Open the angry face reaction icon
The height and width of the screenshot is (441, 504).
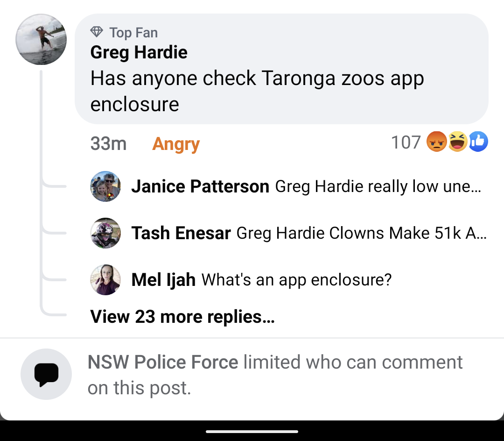pos(437,142)
